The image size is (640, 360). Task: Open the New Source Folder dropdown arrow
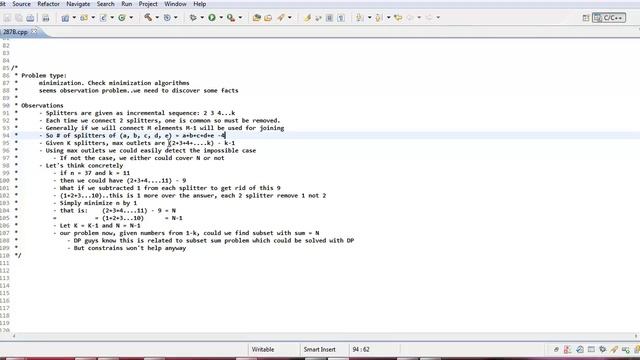click(x=93, y=18)
